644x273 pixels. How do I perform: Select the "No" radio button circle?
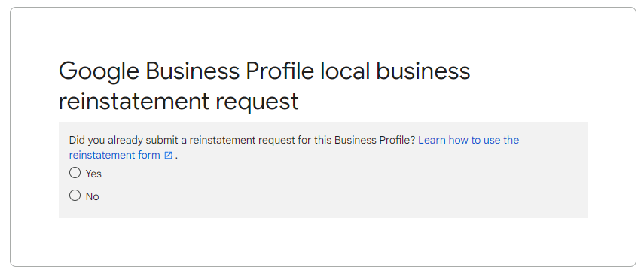coord(75,196)
